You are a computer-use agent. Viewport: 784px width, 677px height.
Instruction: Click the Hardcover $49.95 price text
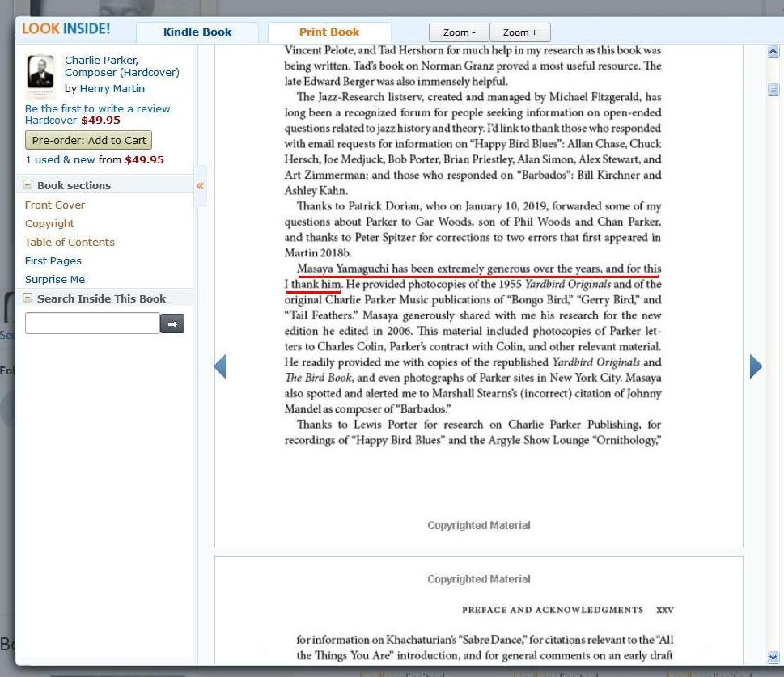pos(73,120)
